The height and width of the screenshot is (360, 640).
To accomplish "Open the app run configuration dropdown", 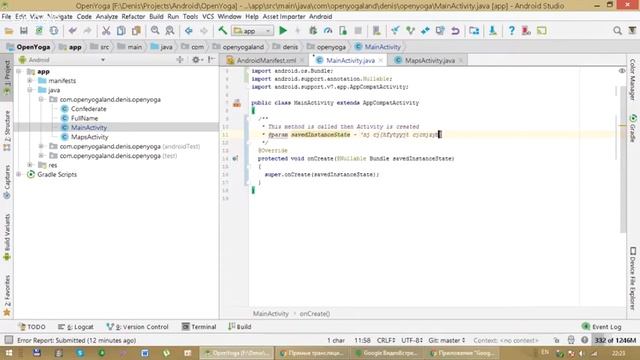I will [x=252, y=31].
